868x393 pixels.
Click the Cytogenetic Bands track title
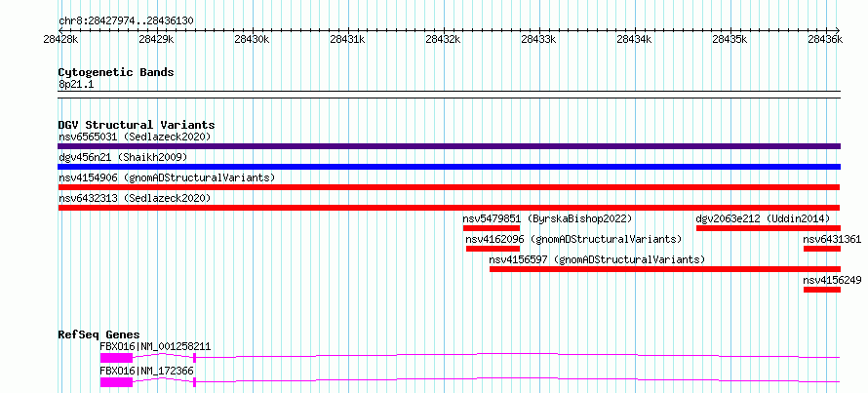coord(116,72)
